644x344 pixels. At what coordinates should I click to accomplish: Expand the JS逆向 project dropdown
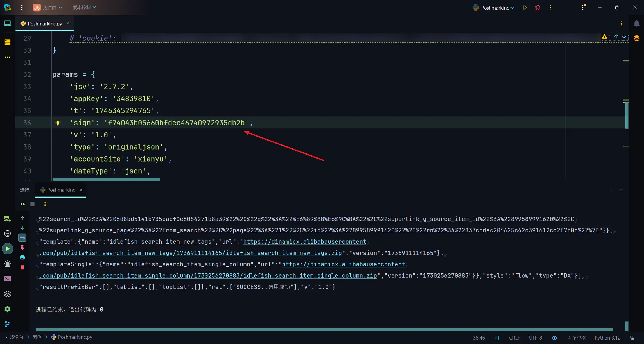48,8
